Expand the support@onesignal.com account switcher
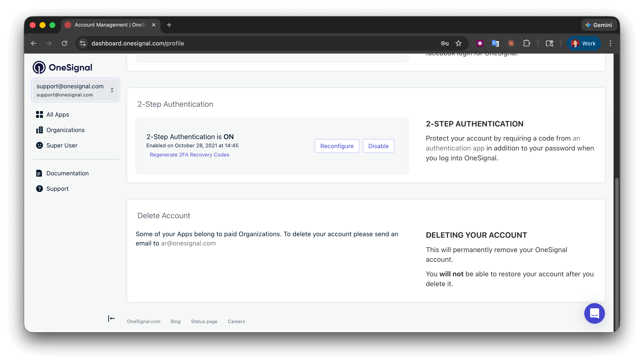Image resolution: width=644 pixels, height=364 pixels. click(x=75, y=90)
